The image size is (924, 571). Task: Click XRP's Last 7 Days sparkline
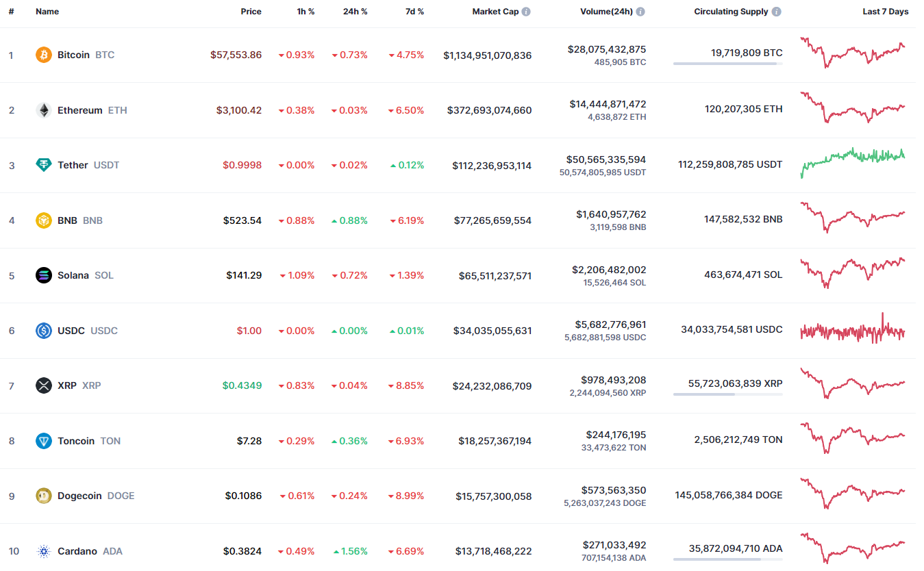[853, 384]
